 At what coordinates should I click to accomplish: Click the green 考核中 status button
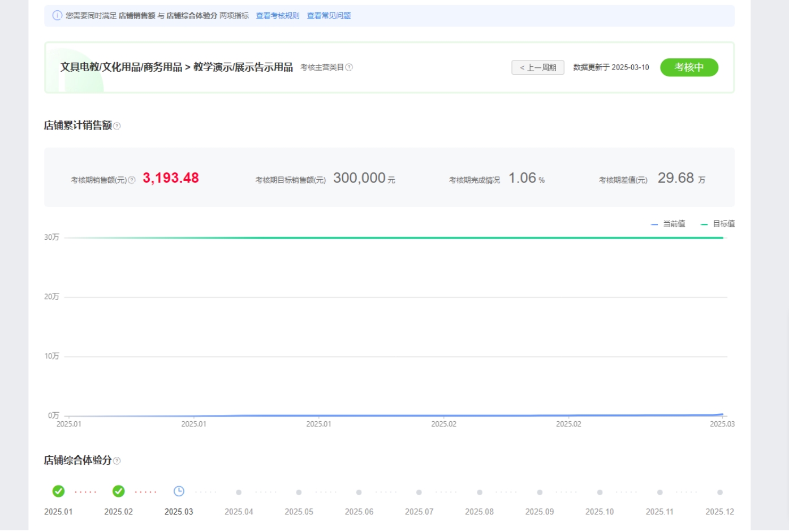click(689, 67)
